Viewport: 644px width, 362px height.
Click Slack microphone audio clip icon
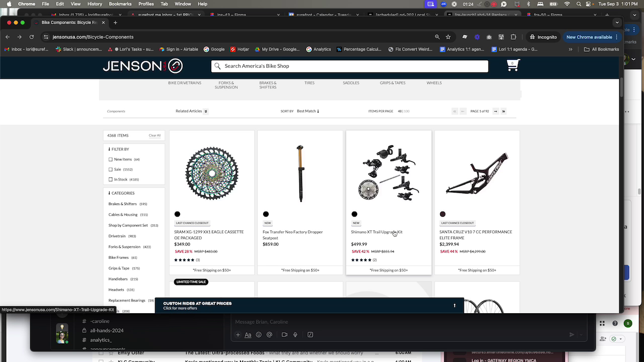pos(295,335)
